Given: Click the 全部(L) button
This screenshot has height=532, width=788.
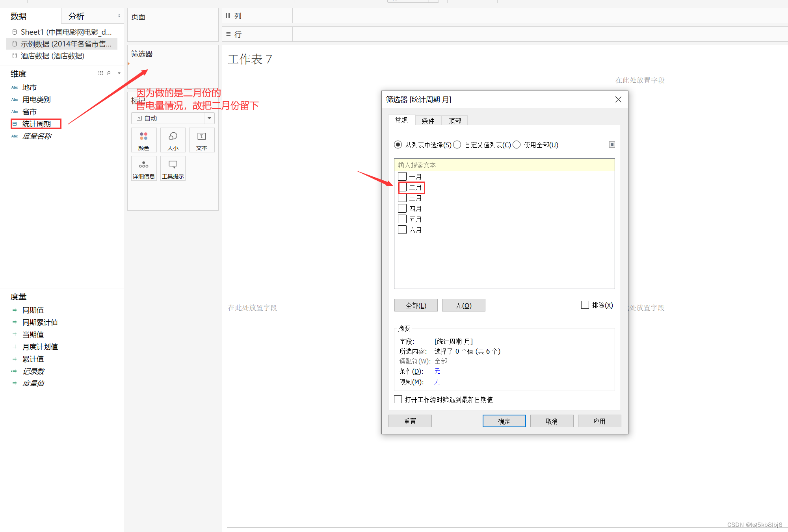Looking at the screenshot, I should pyautogui.click(x=416, y=305).
